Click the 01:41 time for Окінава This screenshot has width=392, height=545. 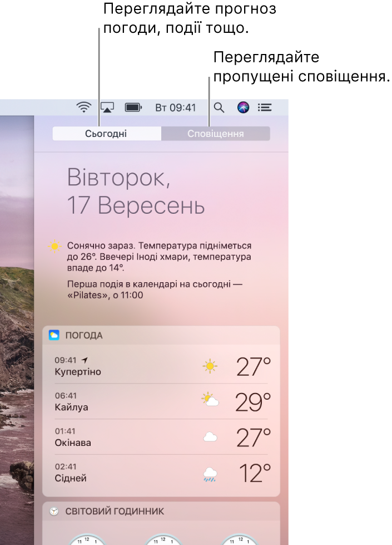(x=65, y=431)
